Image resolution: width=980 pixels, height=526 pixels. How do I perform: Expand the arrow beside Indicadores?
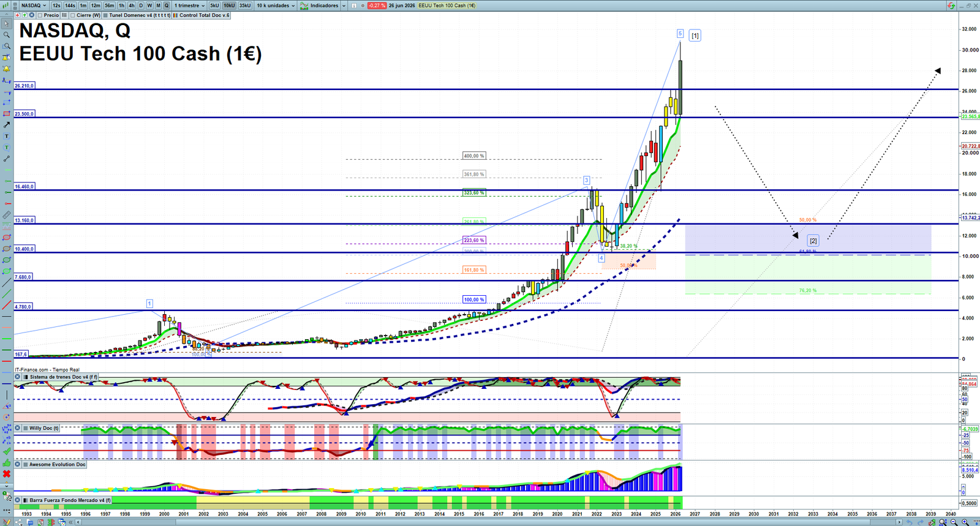click(x=344, y=6)
